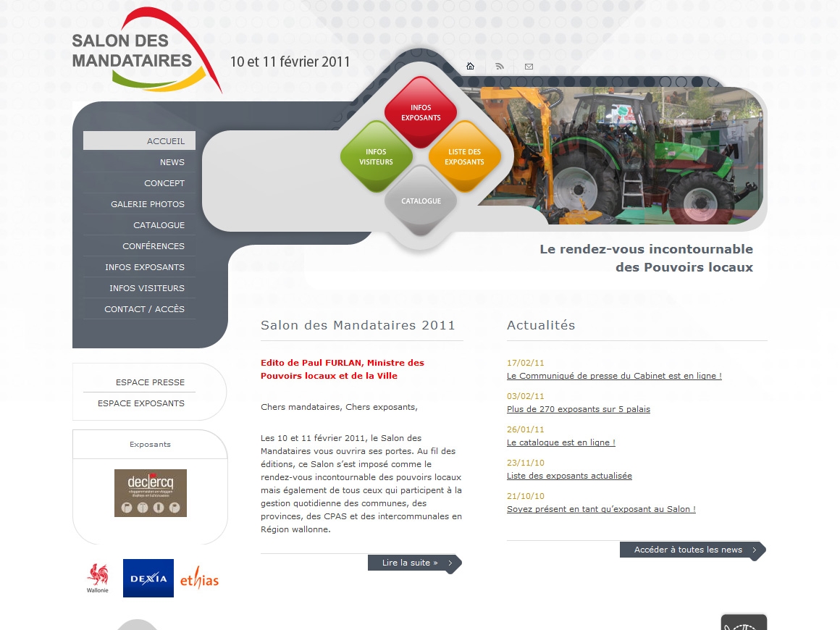
Task: Click the envelope contact icon
Action: tap(529, 67)
